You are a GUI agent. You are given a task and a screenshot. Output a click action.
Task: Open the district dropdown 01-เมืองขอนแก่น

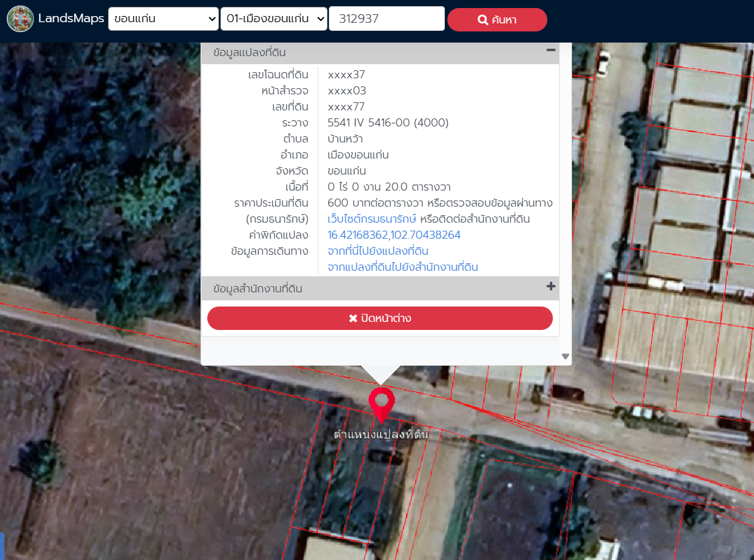tap(274, 19)
